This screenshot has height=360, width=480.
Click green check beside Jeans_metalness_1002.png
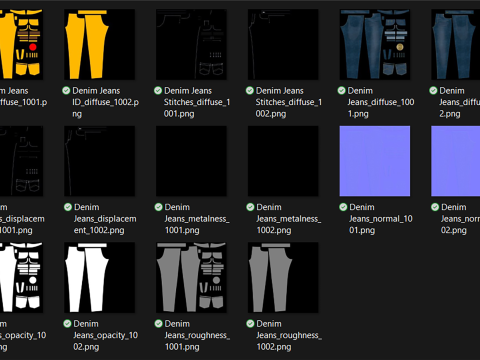[x=250, y=207]
